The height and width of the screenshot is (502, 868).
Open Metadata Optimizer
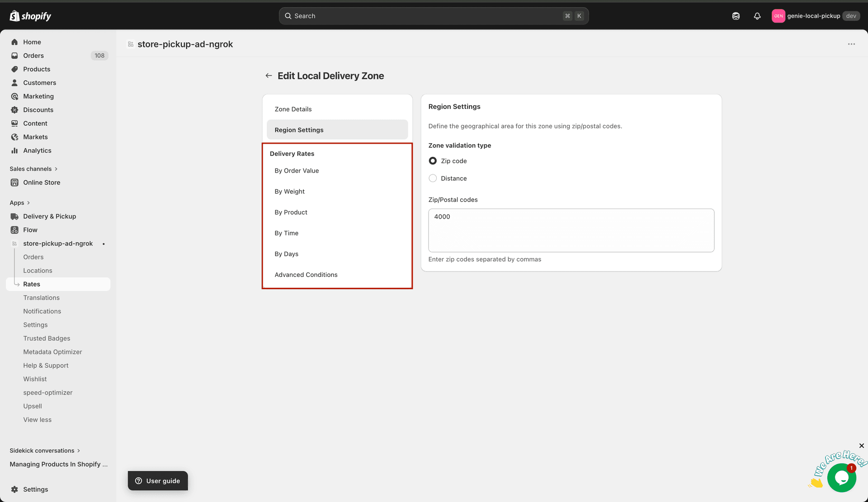point(52,352)
